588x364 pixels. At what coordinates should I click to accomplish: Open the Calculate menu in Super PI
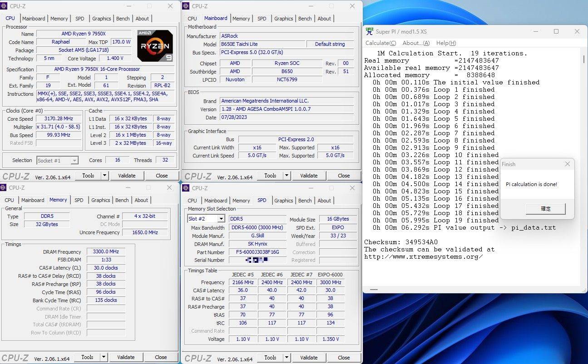[380, 43]
